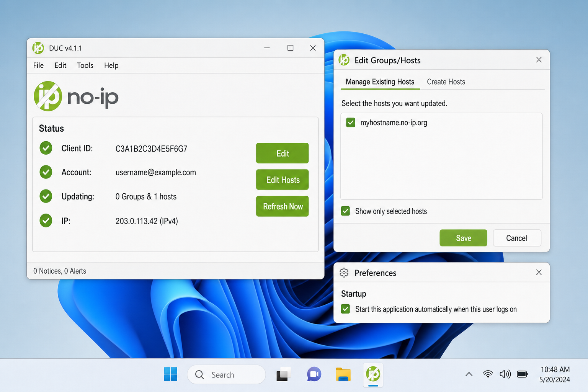Click the green Edit button
This screenshot has width=588, height=392.
(282, 153)
